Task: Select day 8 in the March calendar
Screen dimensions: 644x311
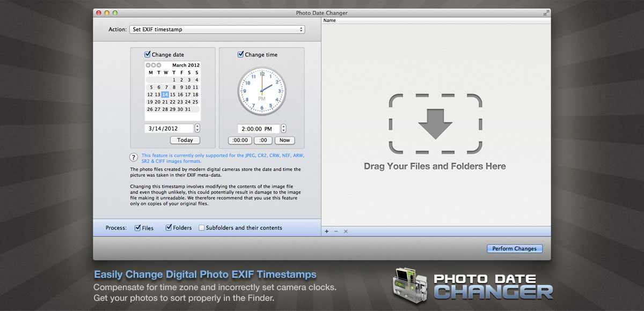Action: pyautogui.click(x=174, y=87)
